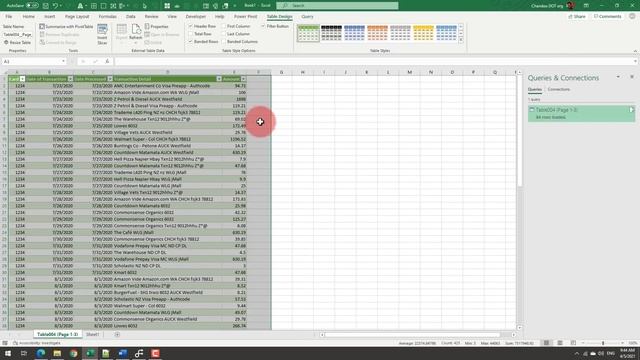
Task: Open Microsoft Edge from taskbar
Action: click(x=41, y=353)
